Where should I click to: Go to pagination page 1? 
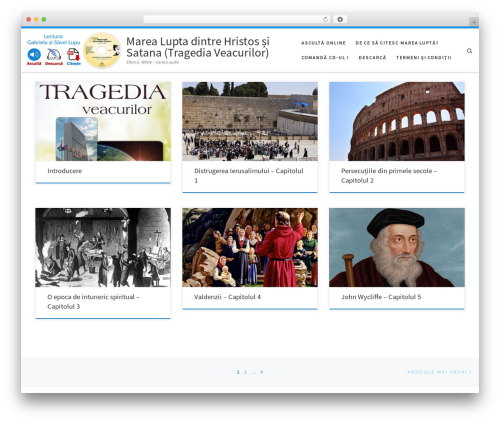point(238,372)
